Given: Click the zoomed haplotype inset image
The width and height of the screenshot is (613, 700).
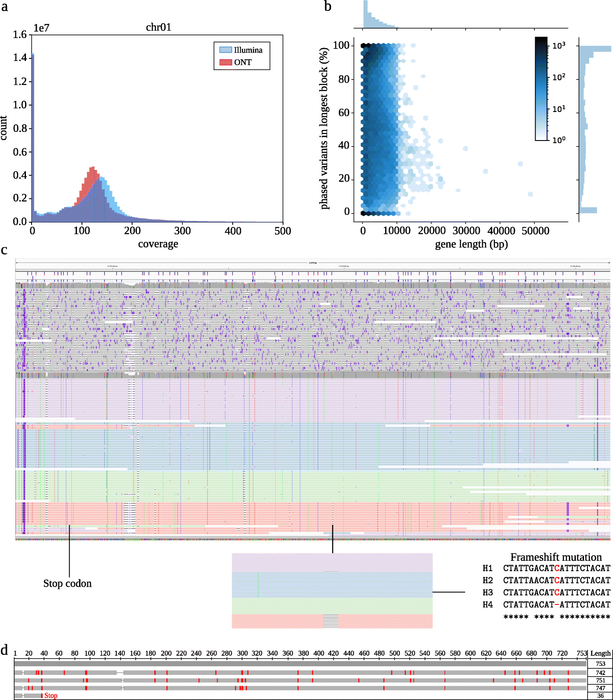Looking at the screenshot, I should pyautogui.click(x=332, y=591).
